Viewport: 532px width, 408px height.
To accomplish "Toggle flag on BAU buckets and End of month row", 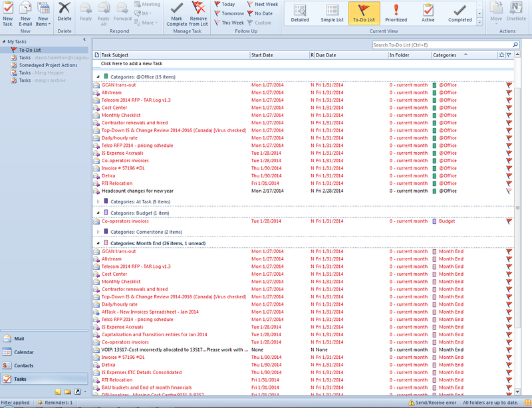I will 509,387.
